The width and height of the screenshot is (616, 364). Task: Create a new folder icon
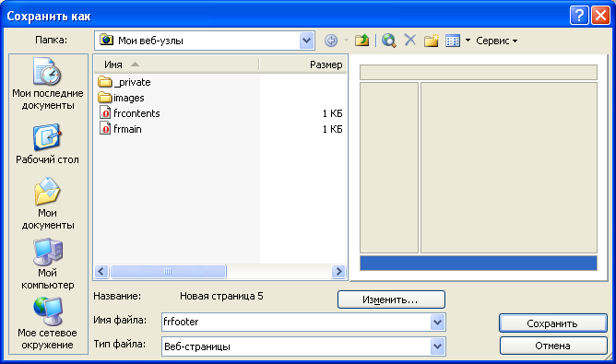(x=431, y=41)
